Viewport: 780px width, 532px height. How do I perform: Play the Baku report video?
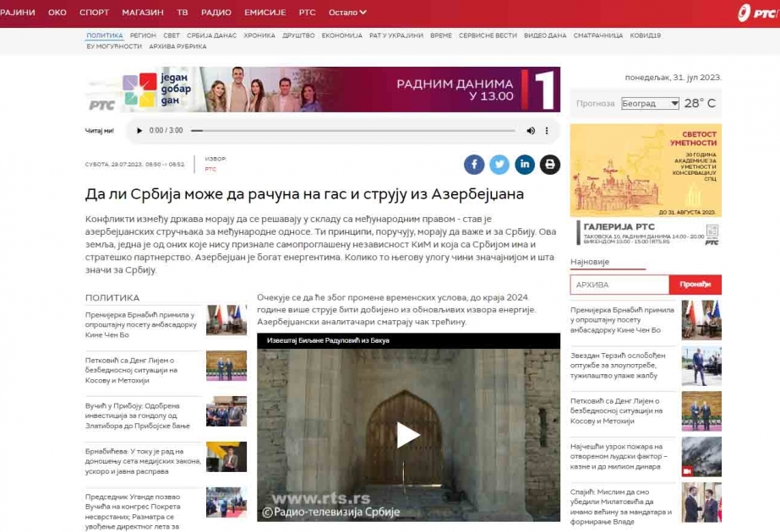point(408,435)
